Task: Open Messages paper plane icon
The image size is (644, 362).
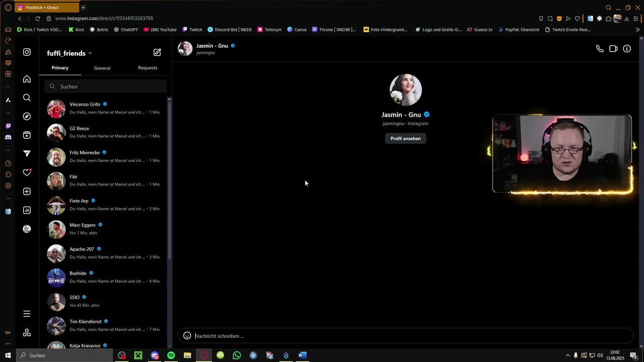Action: [x=27, y=153]
